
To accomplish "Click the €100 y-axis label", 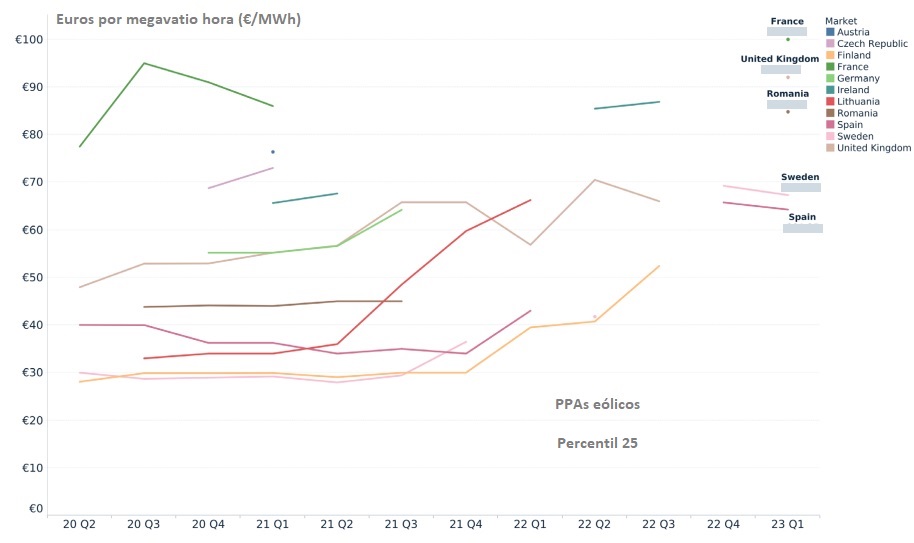I will [x=28, y=40].
